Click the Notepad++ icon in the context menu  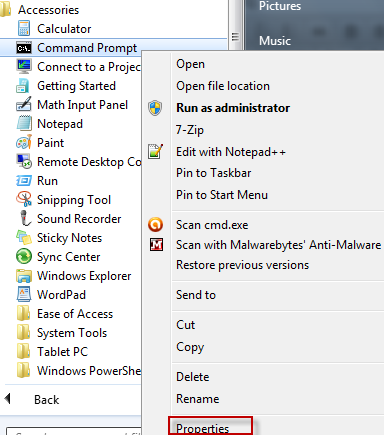155,152
